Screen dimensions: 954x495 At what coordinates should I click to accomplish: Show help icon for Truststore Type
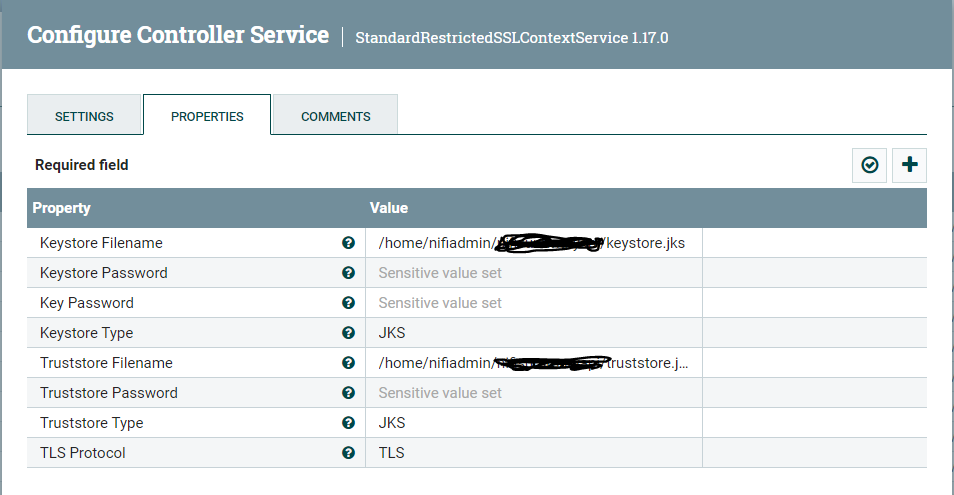(x=348, y=423)
